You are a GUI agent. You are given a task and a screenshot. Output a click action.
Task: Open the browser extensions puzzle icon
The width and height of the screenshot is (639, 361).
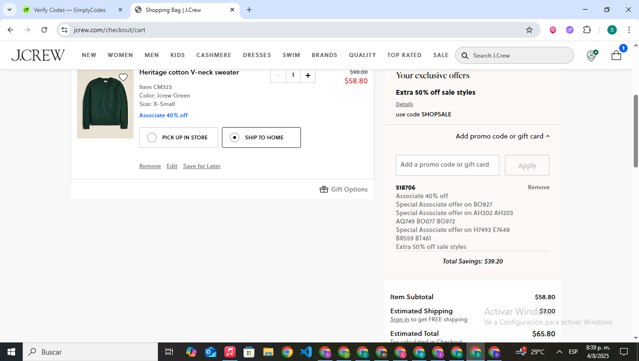pos(587,30)
